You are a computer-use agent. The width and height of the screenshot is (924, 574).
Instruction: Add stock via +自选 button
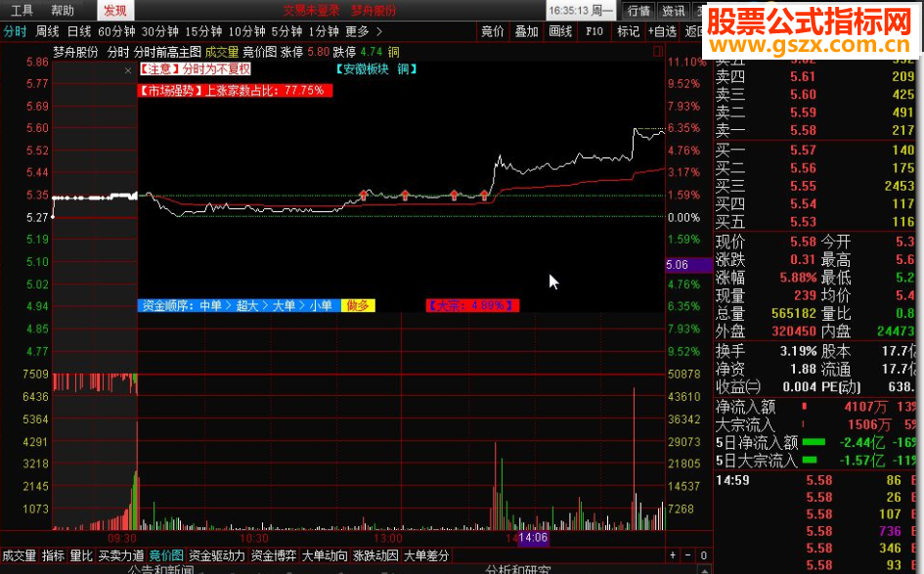(662, 31)
